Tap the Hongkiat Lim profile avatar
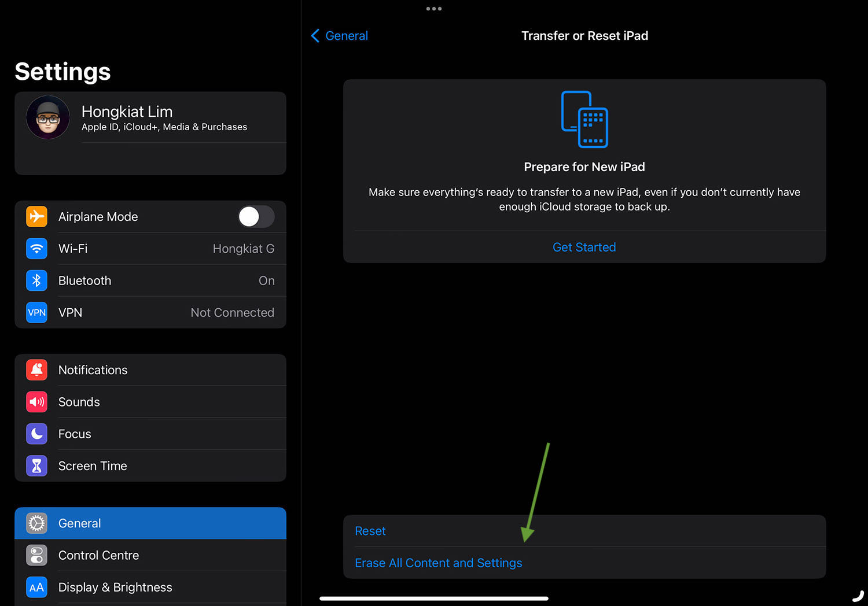Image resolution: width=868 pixels, height=606 pixels. coord(48,117)
